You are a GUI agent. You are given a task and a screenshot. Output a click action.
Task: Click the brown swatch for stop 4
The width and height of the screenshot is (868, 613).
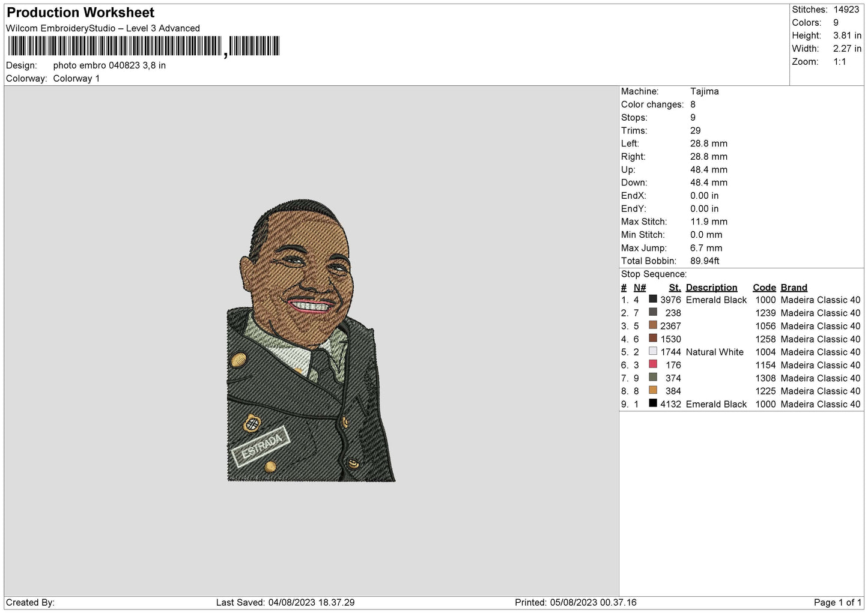coord(653,338)
